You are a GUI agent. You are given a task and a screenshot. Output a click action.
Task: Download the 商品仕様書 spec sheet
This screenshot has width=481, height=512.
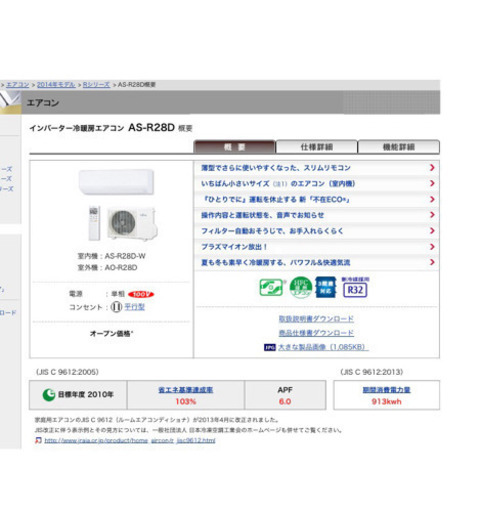(316, 333)
